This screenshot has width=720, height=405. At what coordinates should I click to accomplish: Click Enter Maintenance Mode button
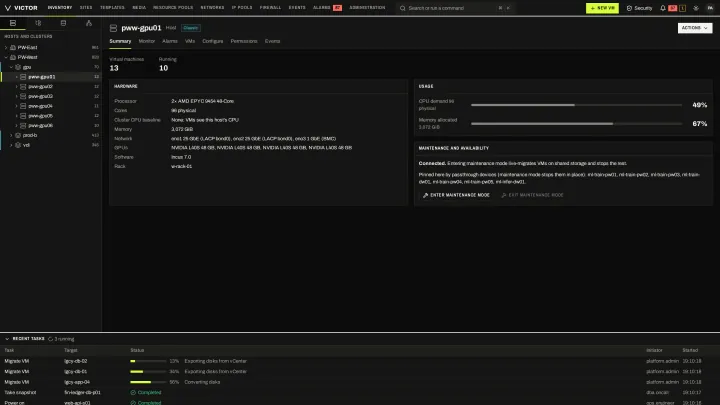click(x=456, y=195)
